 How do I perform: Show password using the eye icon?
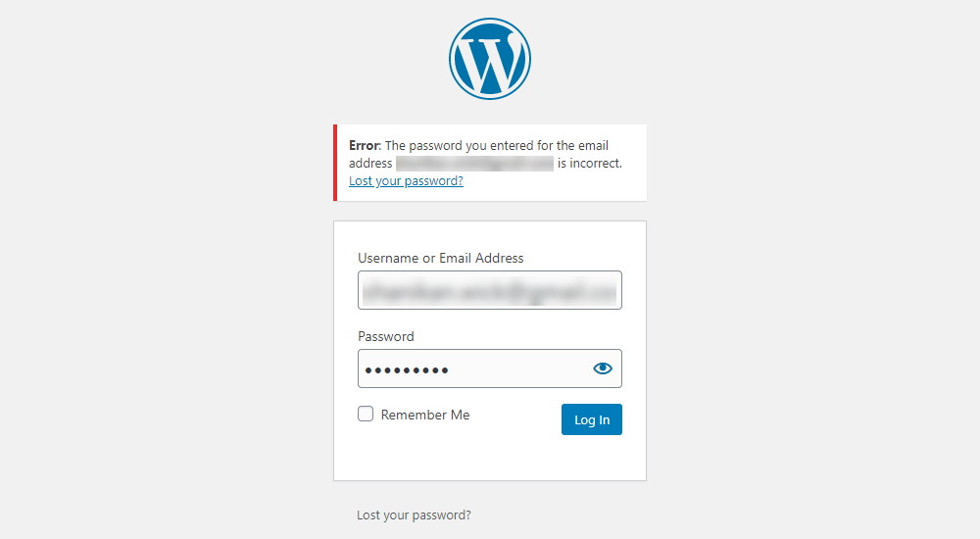coord(602,368)
